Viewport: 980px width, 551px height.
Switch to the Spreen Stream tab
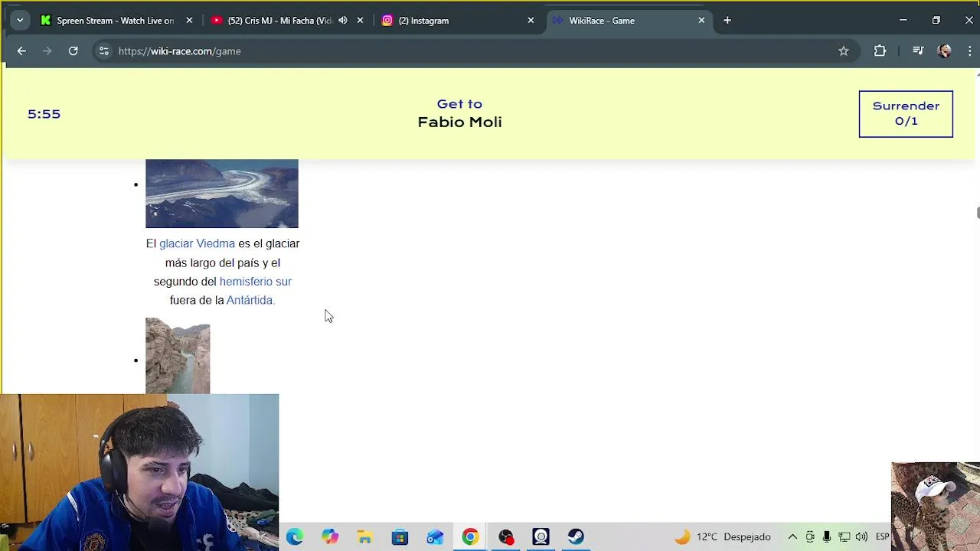(115, 21)
